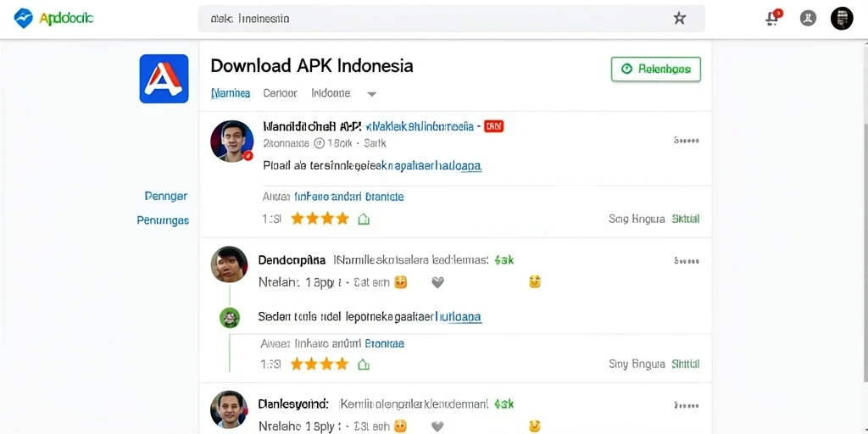Click yellow grinning emoji in Dendonpâka post
The image size is (868, 434).
[x=534, y=281]
